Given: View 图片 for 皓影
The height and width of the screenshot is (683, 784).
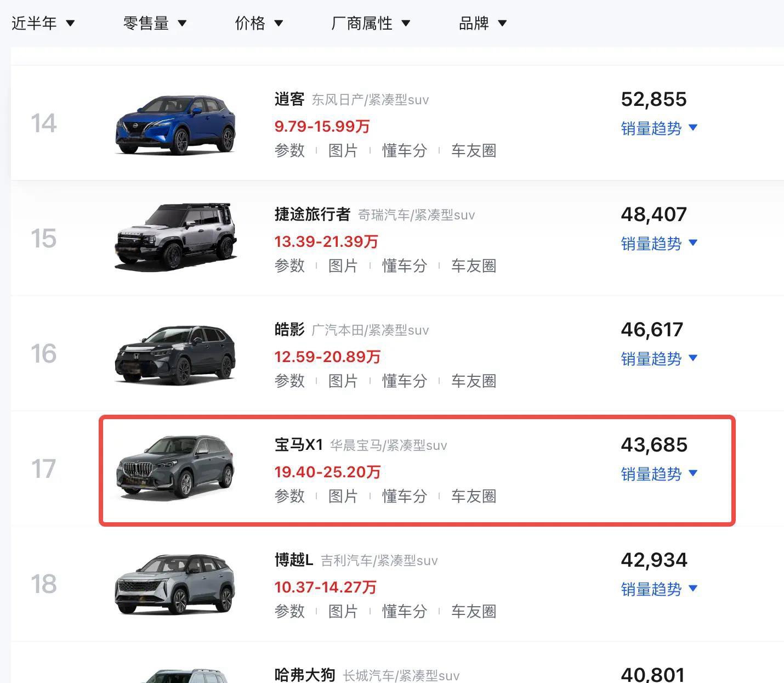Looking at the screenshot, I should tap(343, 381).
